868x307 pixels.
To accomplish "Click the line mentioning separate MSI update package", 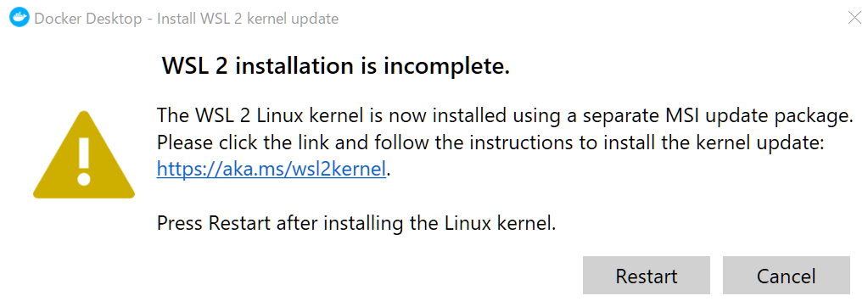I will point(503,116).
